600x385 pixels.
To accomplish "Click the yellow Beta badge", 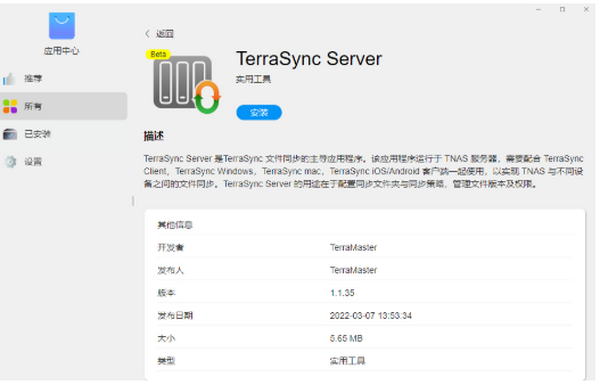I will tap(158, 54).
